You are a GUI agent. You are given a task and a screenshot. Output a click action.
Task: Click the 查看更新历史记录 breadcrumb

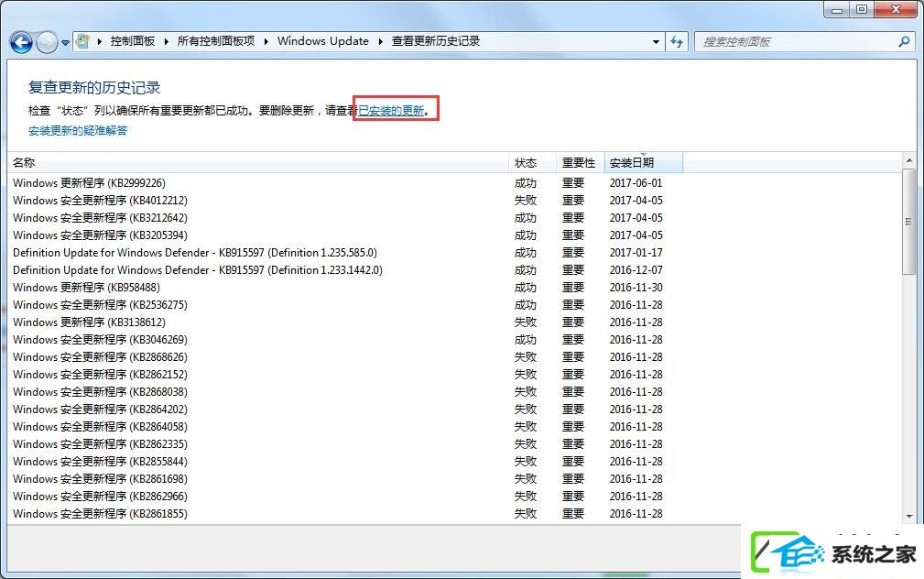click(436, 41)
